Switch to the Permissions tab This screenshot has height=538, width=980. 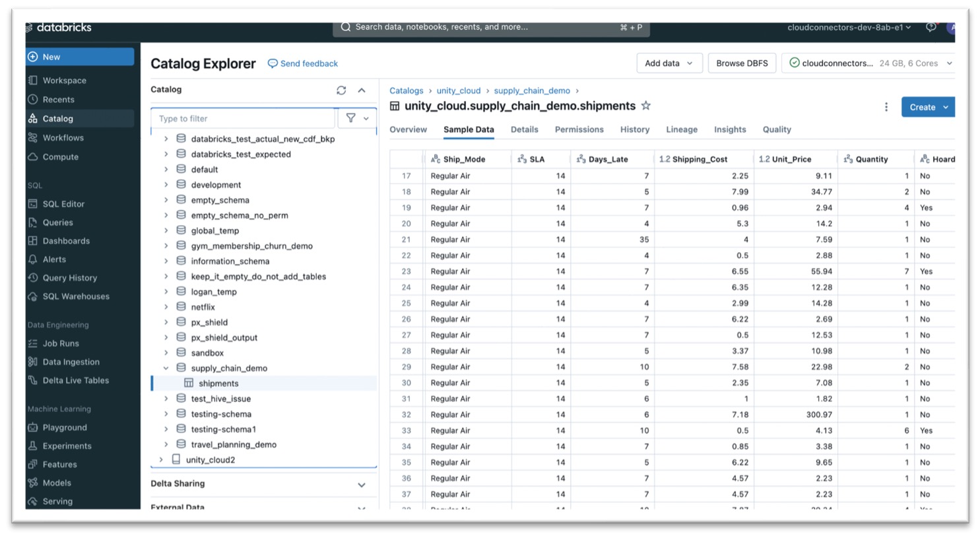point(579,129)
